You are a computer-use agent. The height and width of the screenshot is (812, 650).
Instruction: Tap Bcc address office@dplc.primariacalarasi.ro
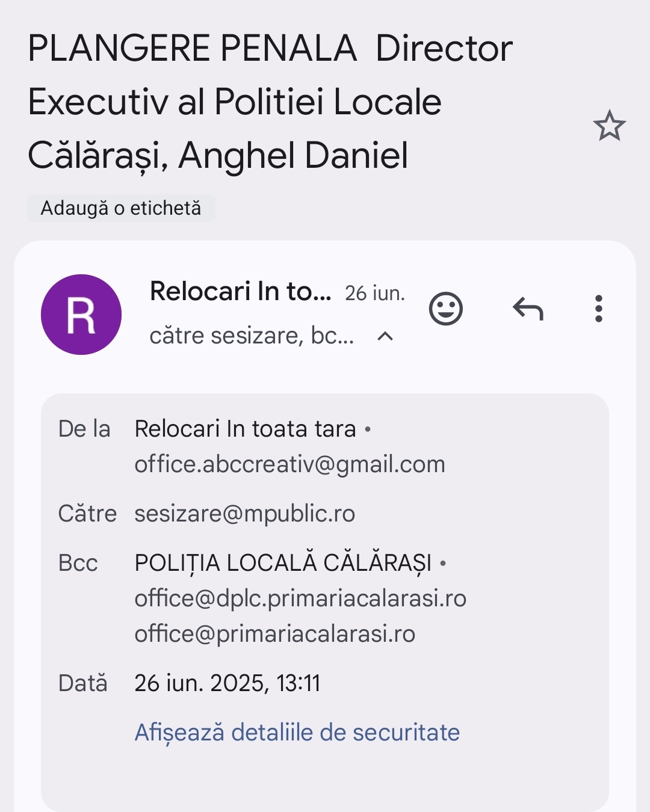tap(300, 598)
